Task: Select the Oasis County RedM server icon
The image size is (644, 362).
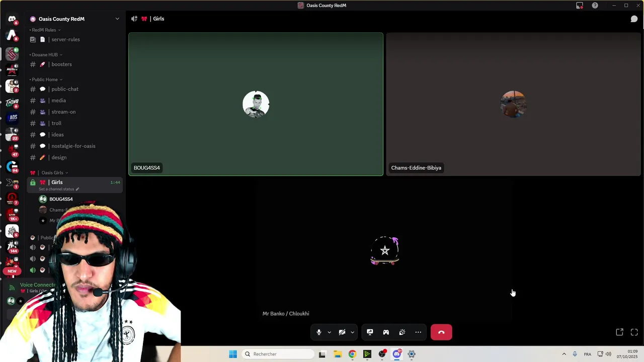Action: pyautogui.click(x=12, y=53)
